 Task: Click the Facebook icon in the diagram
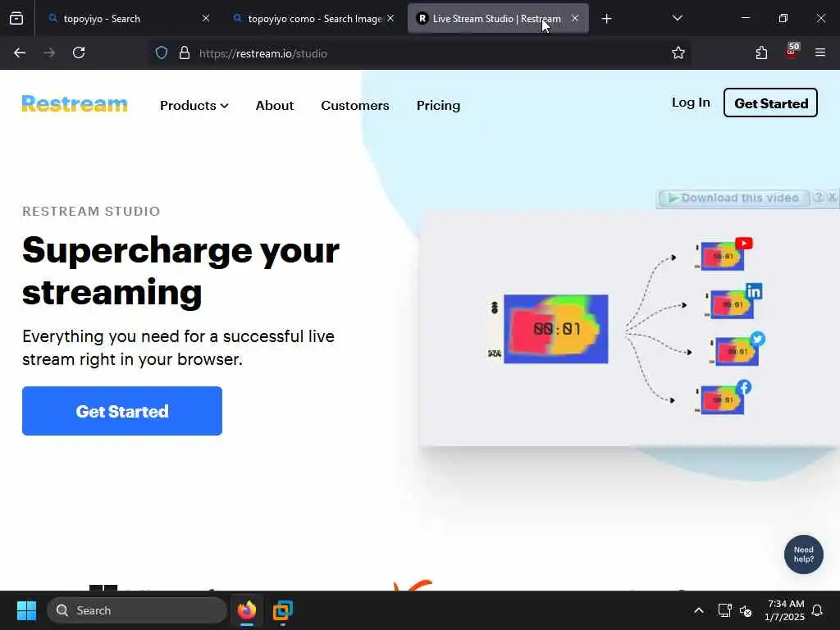(743, 387)
